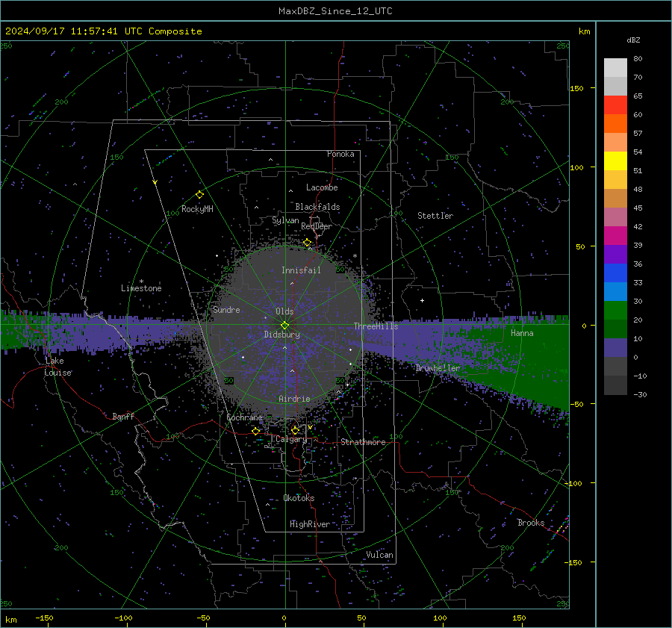Click the yellow 51-54 dBZ legend swatch
Viewport: 672px width, 628px height.
(615, 161)
